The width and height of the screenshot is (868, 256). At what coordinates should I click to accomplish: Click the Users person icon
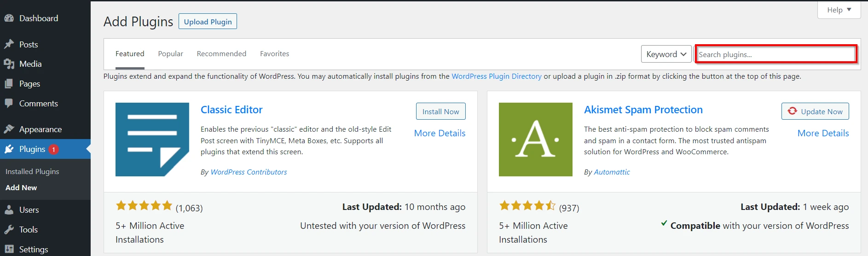point(9,210)
